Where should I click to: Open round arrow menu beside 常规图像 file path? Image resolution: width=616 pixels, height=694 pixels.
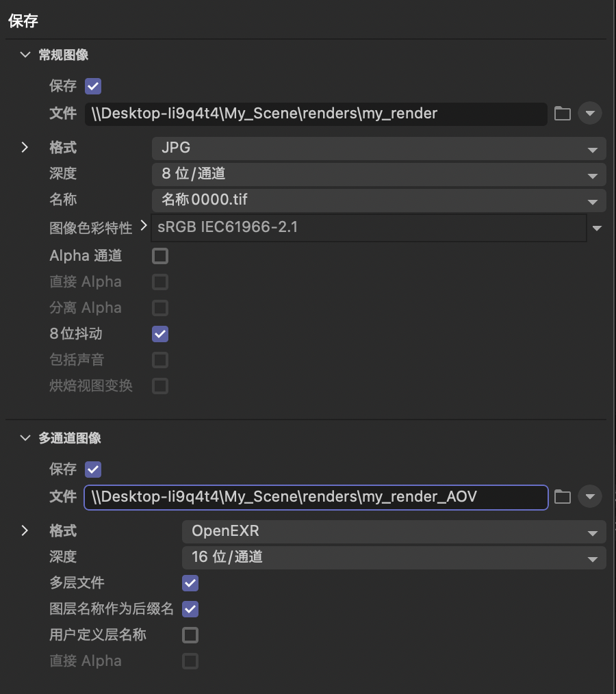(590, 114)
